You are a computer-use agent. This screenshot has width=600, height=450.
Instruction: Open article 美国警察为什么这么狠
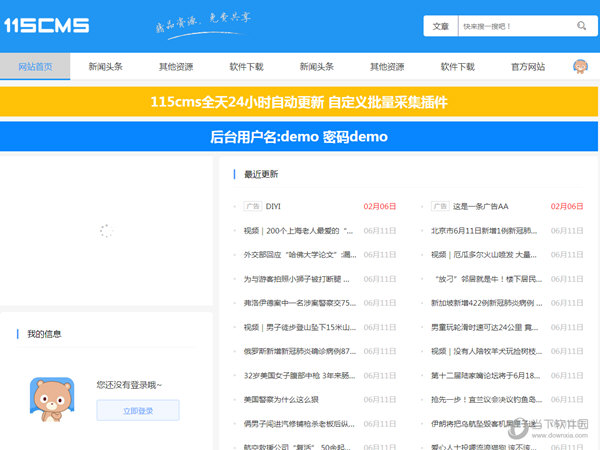pos(281,400)
